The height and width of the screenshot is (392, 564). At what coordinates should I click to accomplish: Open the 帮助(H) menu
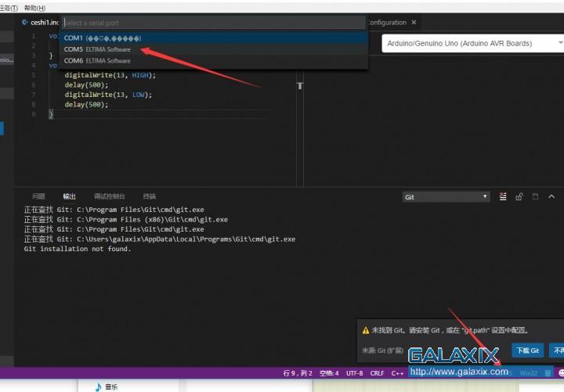pyautogui.click(x=35, y=7)
